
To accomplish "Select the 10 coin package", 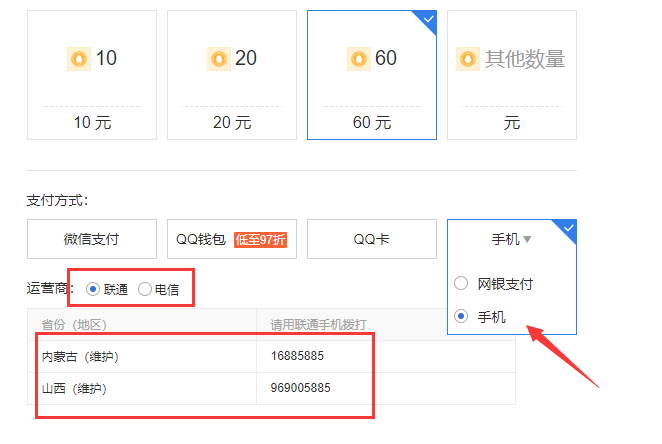I will 92,75.
